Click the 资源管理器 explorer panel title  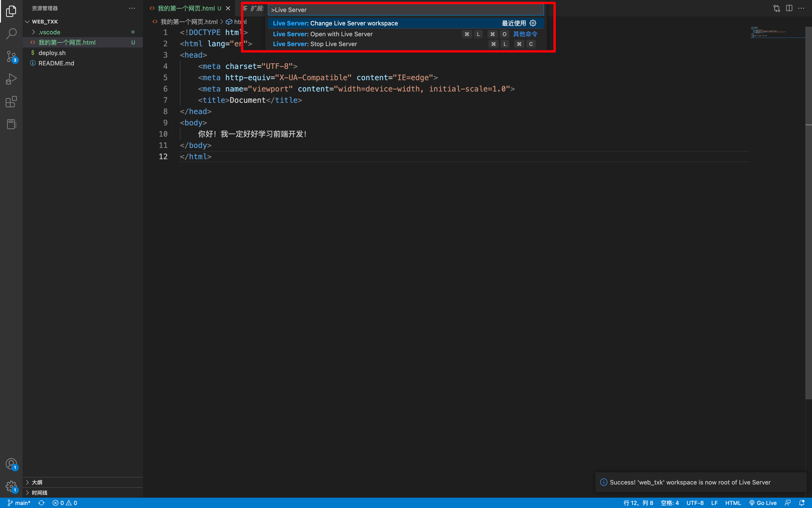point(45,8)
